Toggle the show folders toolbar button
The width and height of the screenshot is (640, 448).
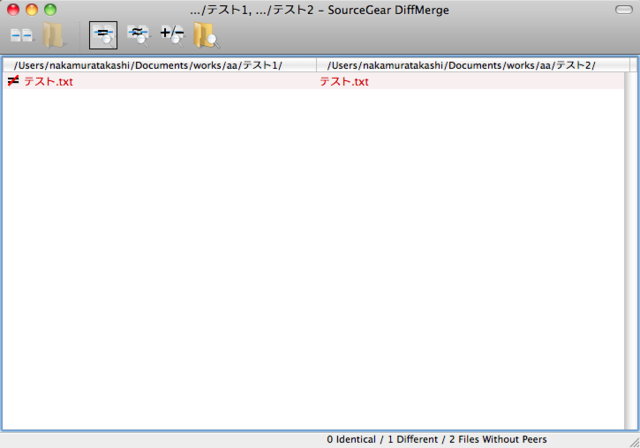tap(206, 35)
